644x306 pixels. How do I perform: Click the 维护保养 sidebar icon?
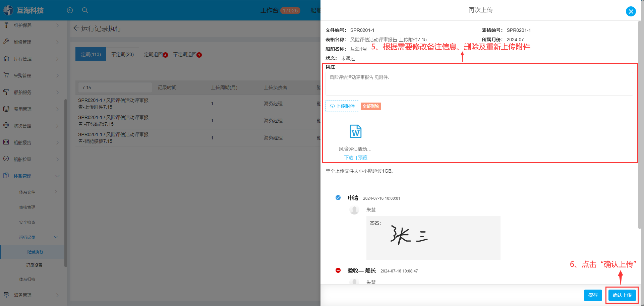(x=6, y=25)
